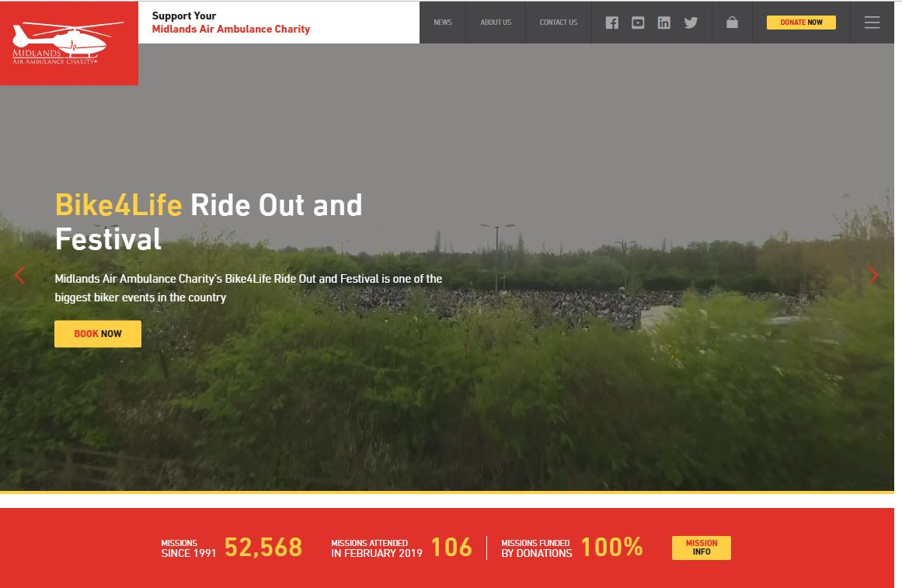The height and width of the screenshot is (588, 902).
Task: Advance the carousel with the right arrow
Action: [x=872, y=275]
